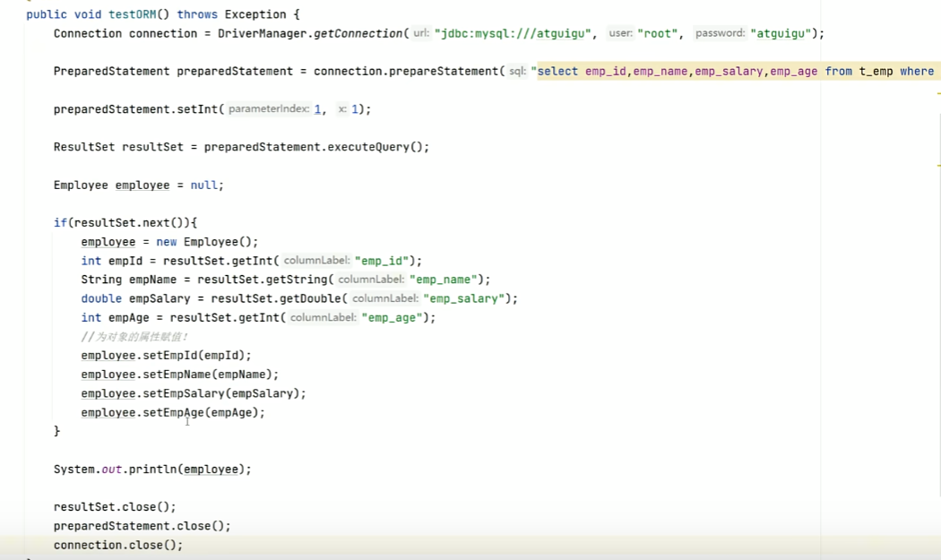This screenshot has width=941, height=560.
Task: Click the getConnection method call
Action: pyautogui.click(x=358, y=34)
